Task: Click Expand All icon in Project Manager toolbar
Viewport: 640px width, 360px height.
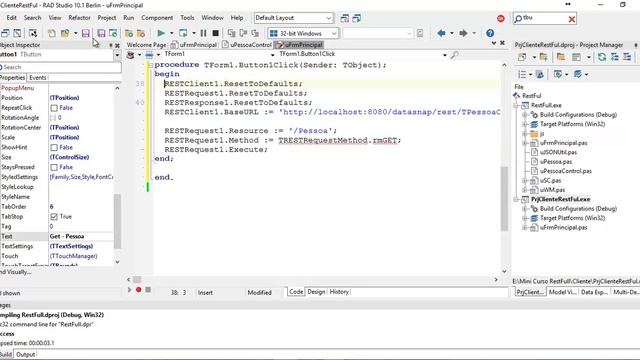Action: pos(615,57)
